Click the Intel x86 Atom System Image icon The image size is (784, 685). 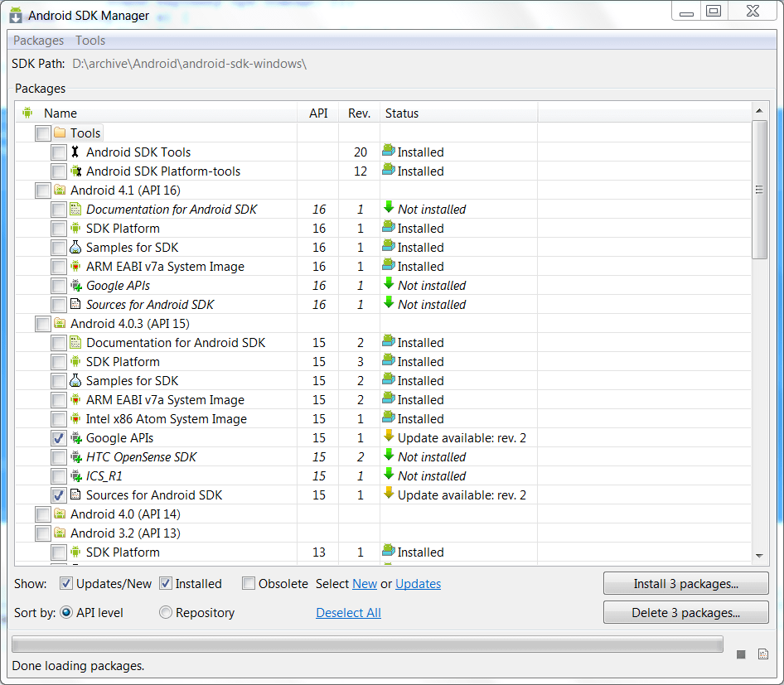[76, 419]
